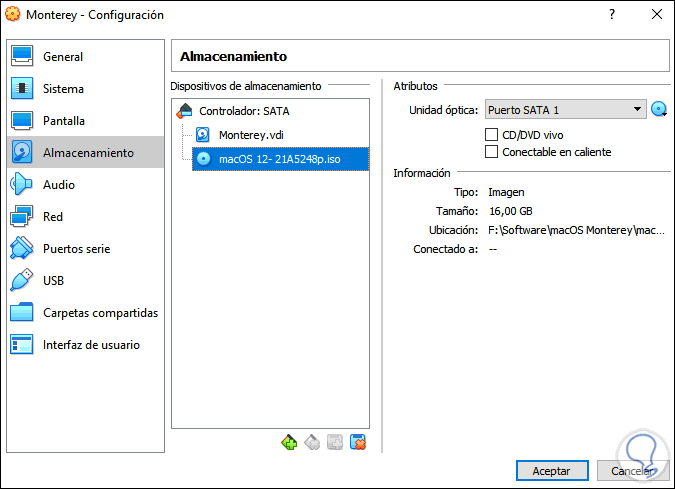The width and height of the screenshot is (675, 489).
Task: Click the optical disc icon of macOS iso
Action: (x=204, y=159)
